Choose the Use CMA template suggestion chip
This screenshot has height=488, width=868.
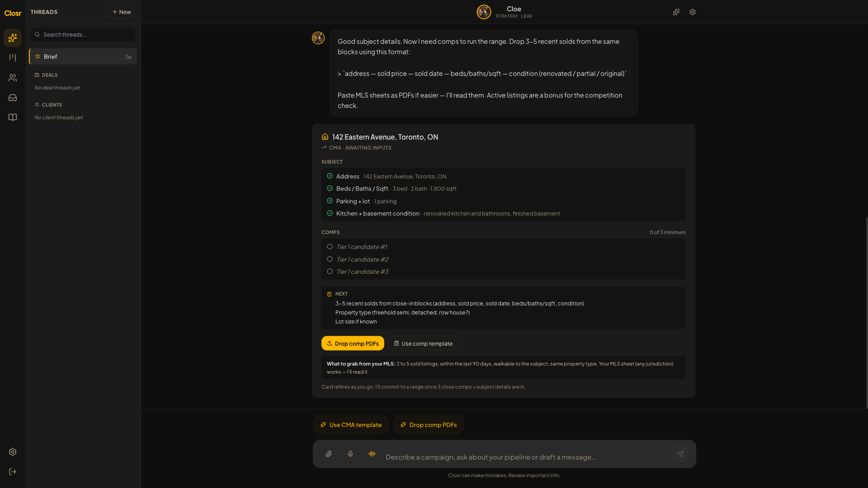click(x=351, y=425)
